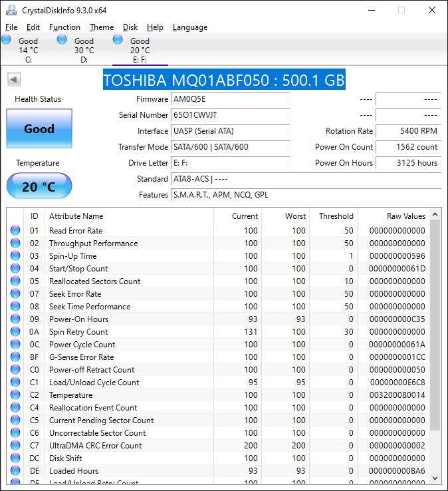
Task: Select disk C: status icon in disk bar
Action: click(6, 40)
